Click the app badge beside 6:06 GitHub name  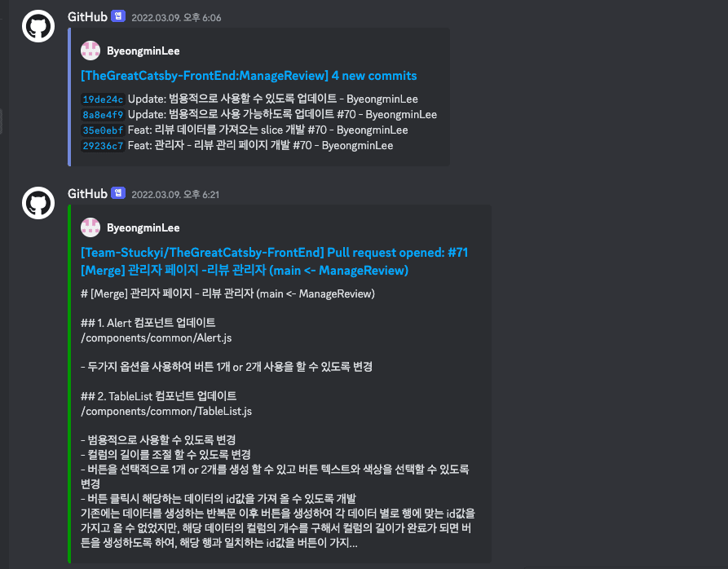(118, 16)
